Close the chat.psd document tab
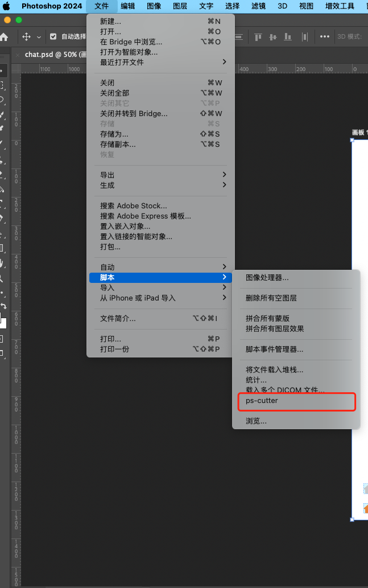Viewport: 368px width, 588px height. (x=18, y=55)
